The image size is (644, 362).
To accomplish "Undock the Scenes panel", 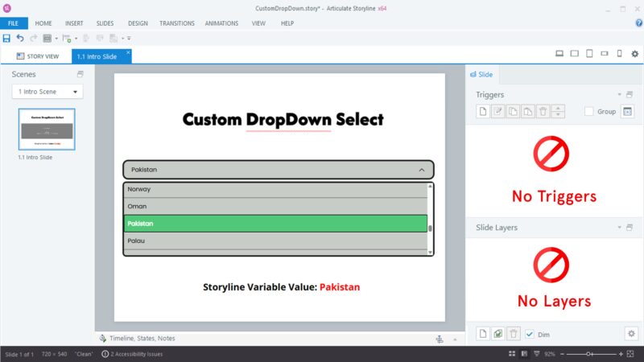I will coord(80,74).
